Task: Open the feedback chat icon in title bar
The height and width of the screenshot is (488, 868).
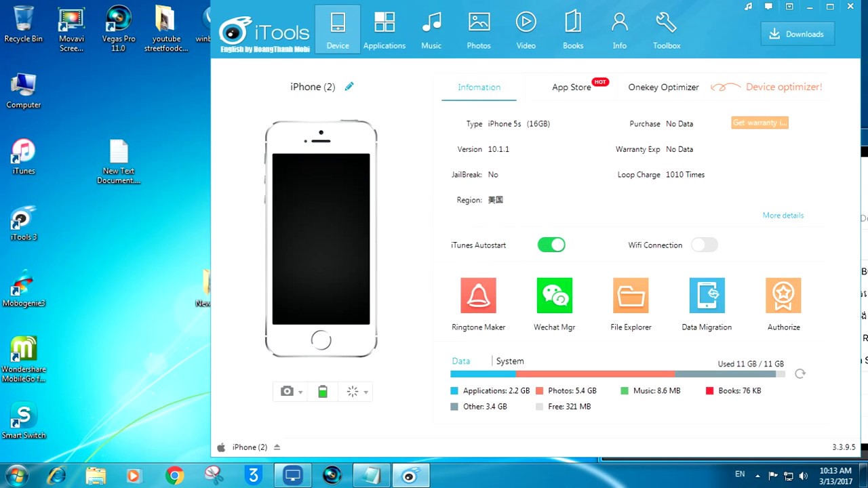Action: (x=768, y=7)
